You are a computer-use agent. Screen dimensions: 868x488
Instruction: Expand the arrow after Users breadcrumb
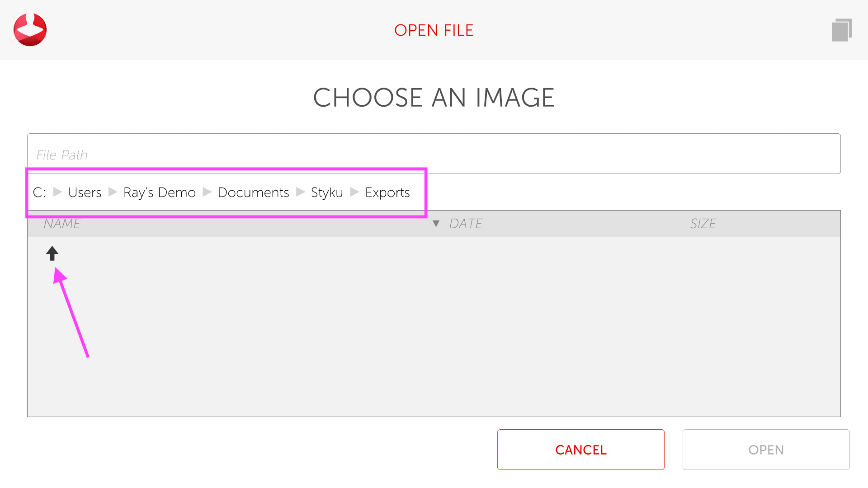click(x=113, y=192)
